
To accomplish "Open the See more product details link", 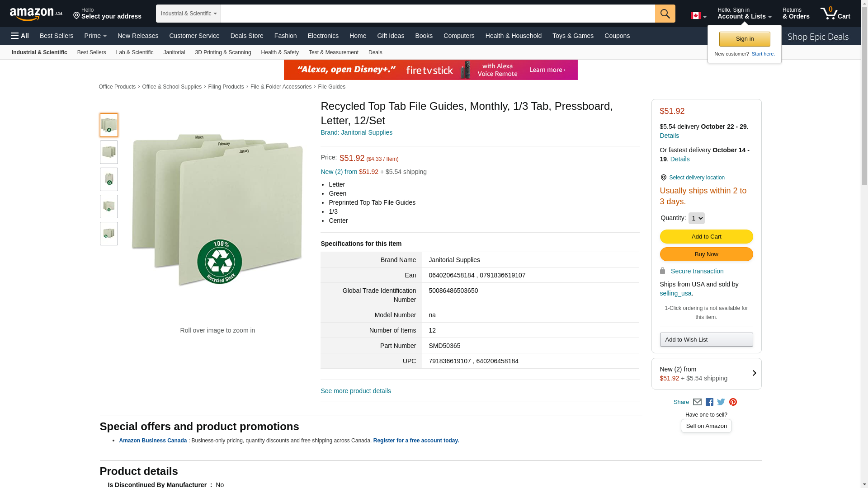I will pyautogui.click(x=356, y=391).
